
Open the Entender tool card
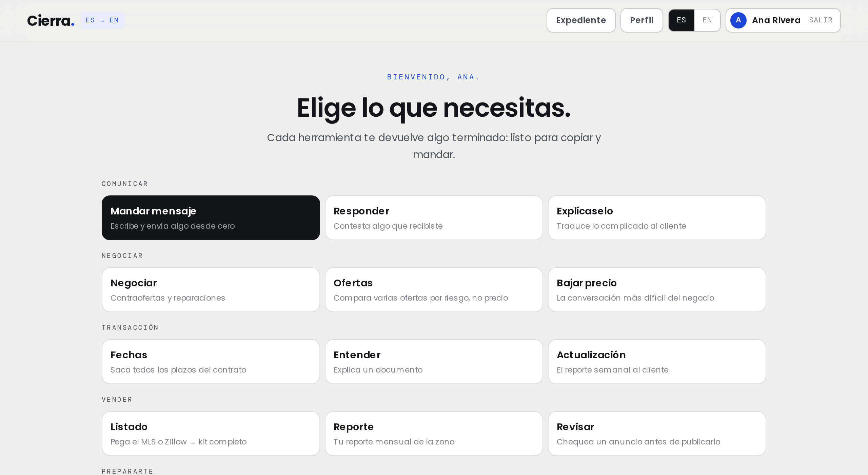point(434,362)
